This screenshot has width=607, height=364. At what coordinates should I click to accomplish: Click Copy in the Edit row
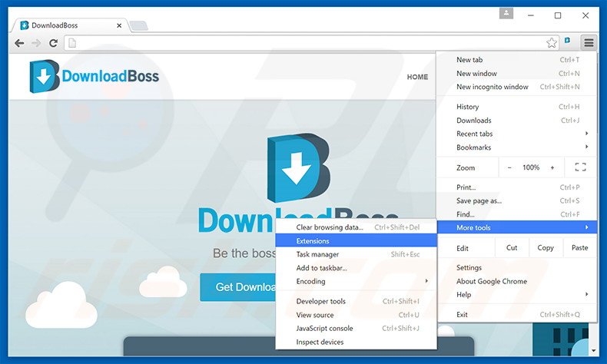545,247
